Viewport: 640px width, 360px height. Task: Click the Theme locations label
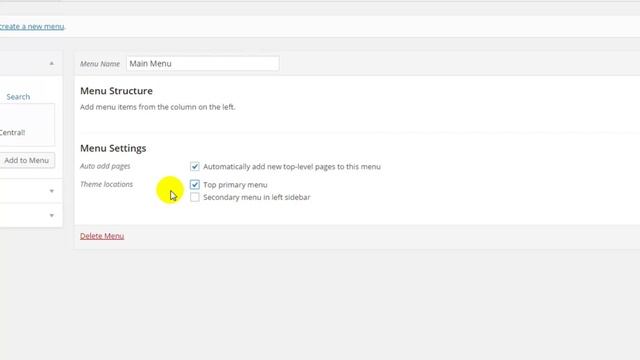pos(107,184)
